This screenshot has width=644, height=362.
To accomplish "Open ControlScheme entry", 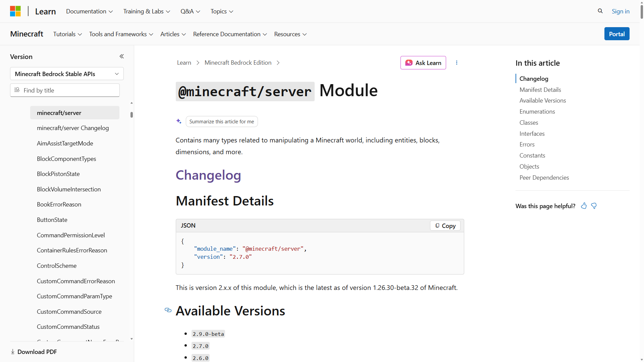I will (x=57, y=266).
